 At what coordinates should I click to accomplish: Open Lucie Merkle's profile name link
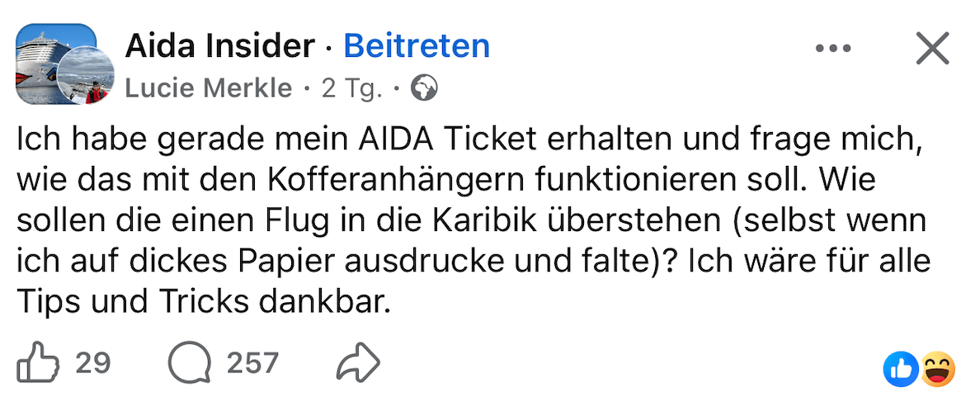click(x=209, y=87)
